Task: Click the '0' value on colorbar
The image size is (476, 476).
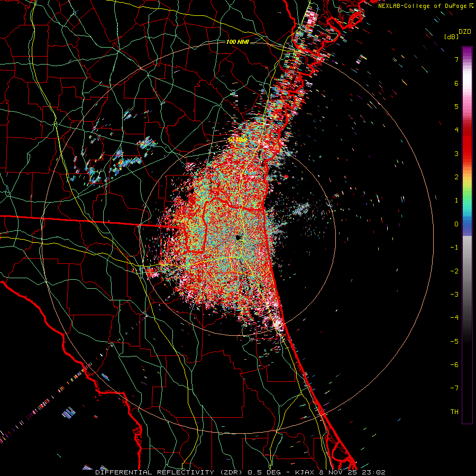Action: 456,224
